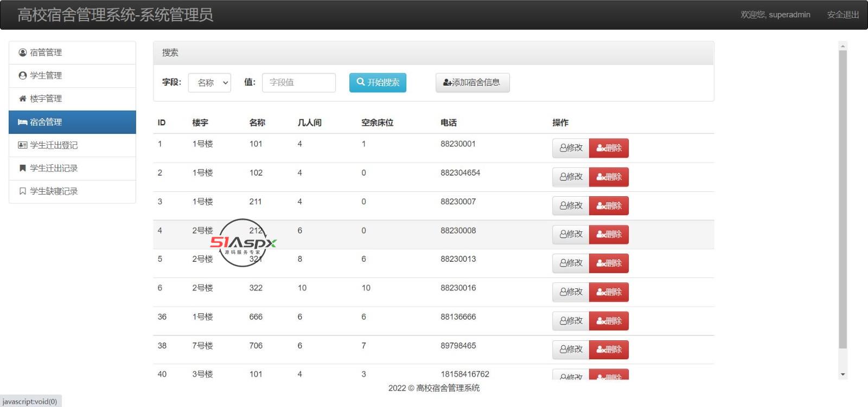
Task: Open 学生迁出记录 menu item
Action: (x=54, y=168)
